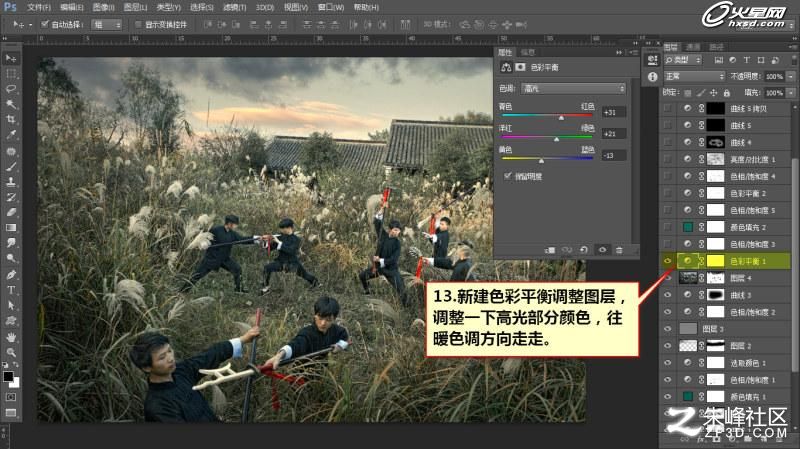Image resolution: width=800 pixels, height=449 pixels.
Task: Select the Horizontal Type tool
Action: tap(11, 290)
